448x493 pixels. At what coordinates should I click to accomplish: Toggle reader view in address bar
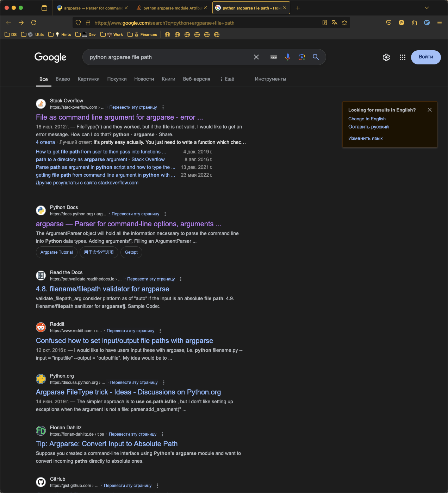pyautogui.click(x=325, y=23)
